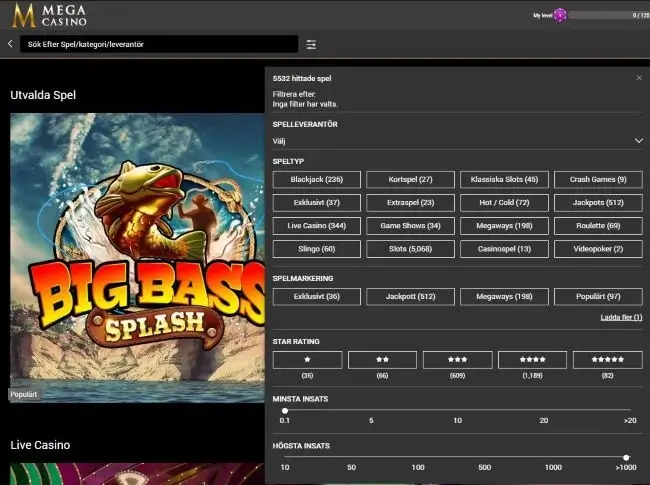Expand the Spelleverantör Välj dropdown
650x485 pixels.
click(x=458, y=141)
